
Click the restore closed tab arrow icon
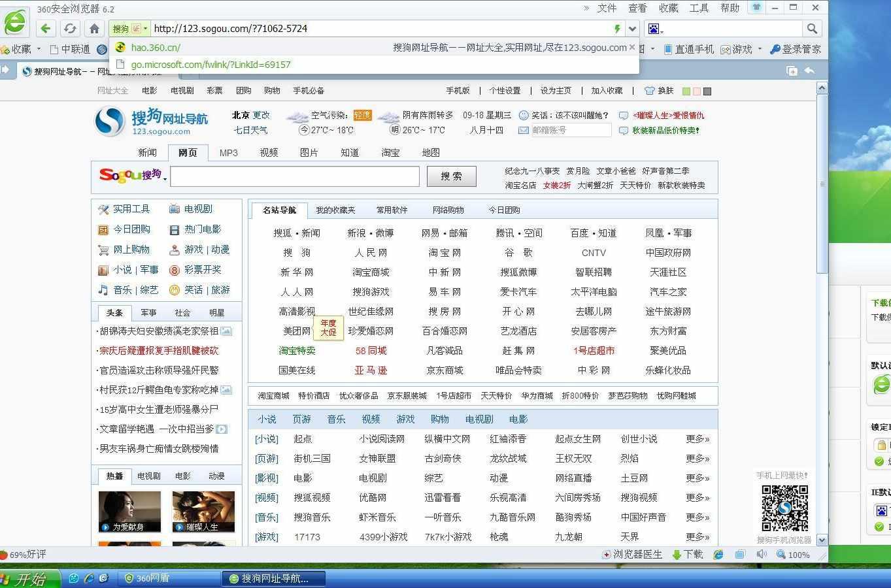[809, 71]
